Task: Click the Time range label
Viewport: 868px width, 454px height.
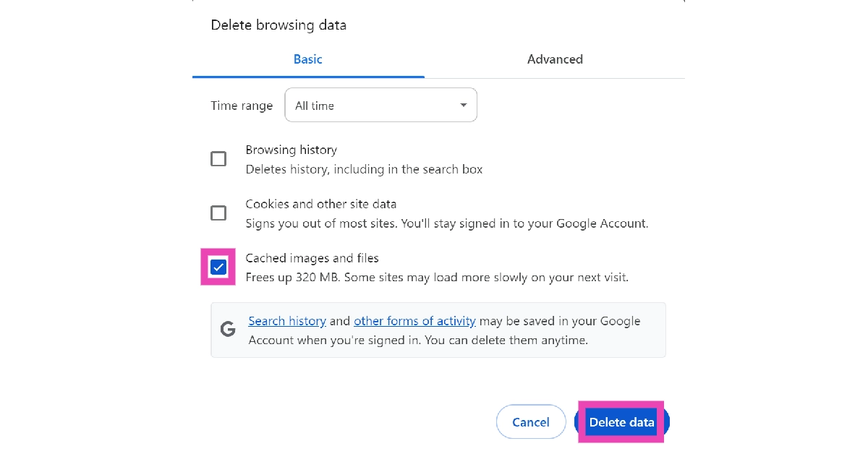Action: [242, 106]
